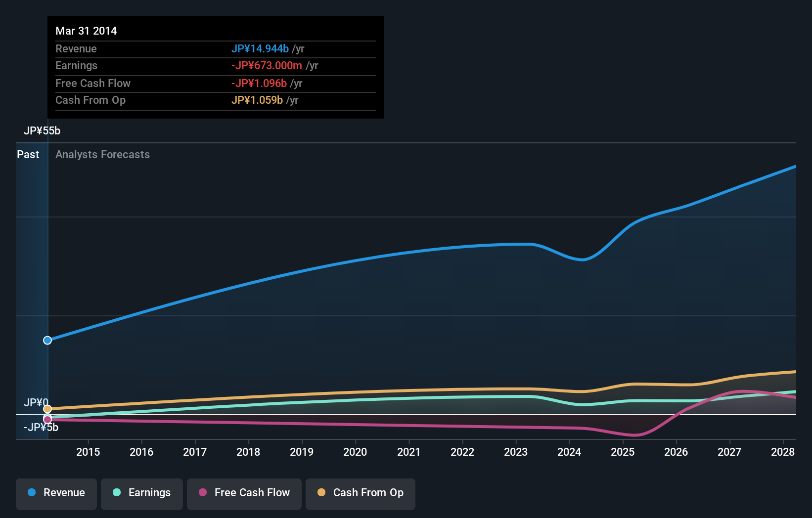
Task: Open the Free Cash Flow legend item
Action: [244, 493]
